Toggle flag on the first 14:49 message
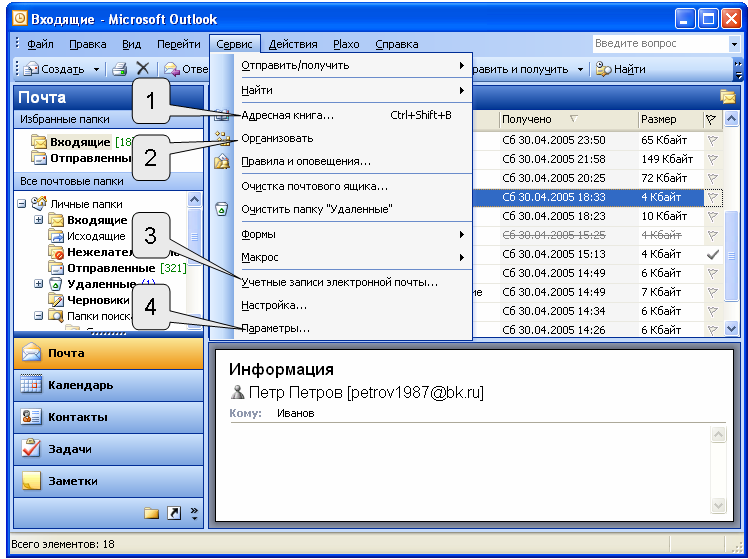The width and height of the screenshot is (748, 559). tap(713, 273)
